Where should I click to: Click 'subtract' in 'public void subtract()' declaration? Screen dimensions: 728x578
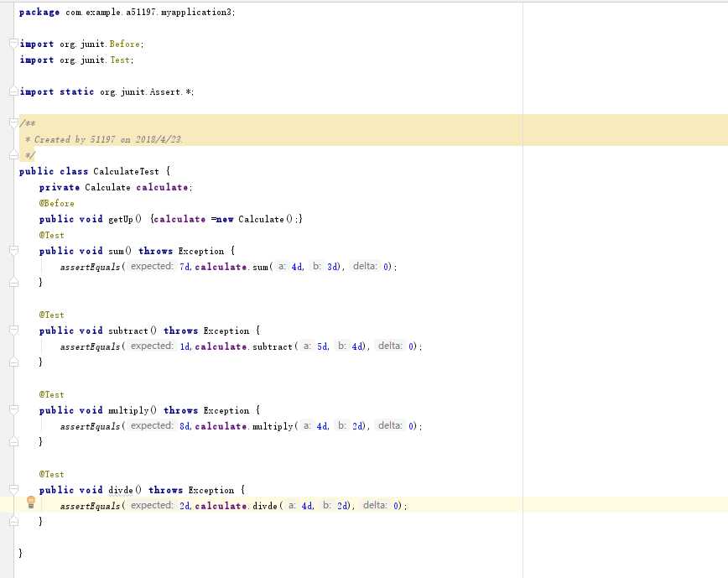[x=128, y=331]
